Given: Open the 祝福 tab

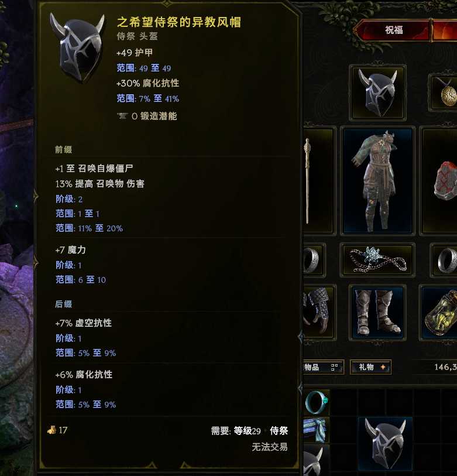Looking at the screenshot, I should pos(393,30).
